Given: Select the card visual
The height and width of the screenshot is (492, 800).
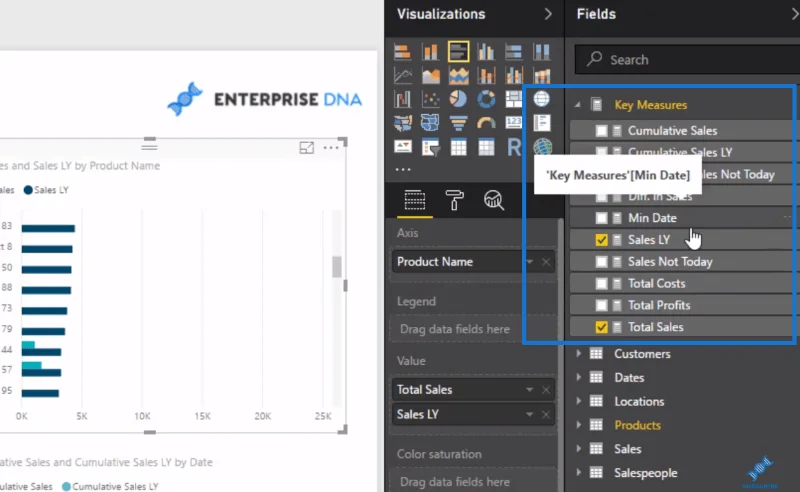Looking at the screenshot, I should [513, 123].
